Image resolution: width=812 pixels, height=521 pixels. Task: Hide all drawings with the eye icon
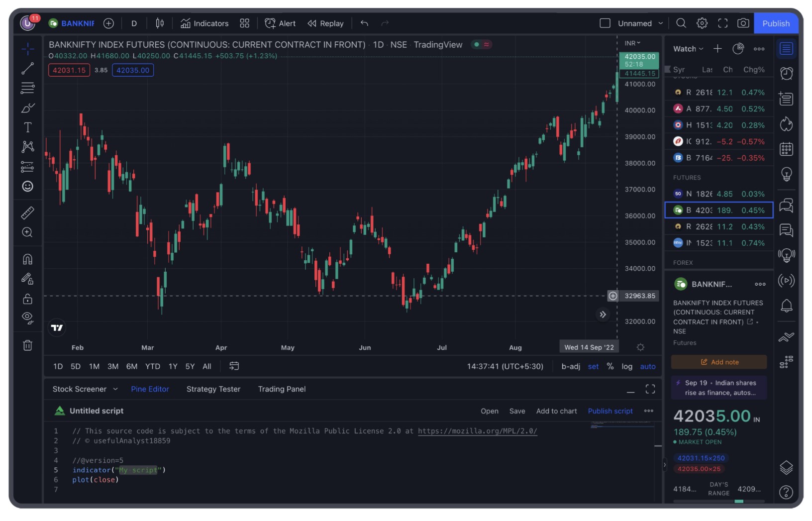pyautogui.click(x=27, y=318)
